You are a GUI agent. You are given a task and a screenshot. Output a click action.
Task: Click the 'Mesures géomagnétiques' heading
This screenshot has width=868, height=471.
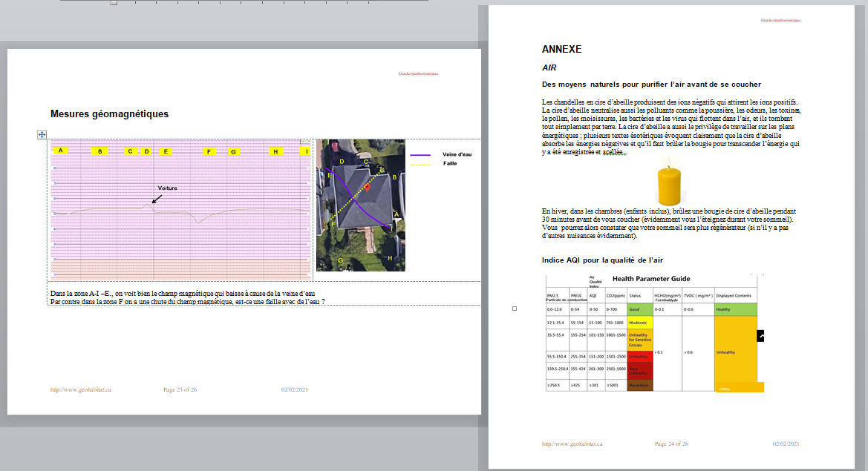point(109,114)
